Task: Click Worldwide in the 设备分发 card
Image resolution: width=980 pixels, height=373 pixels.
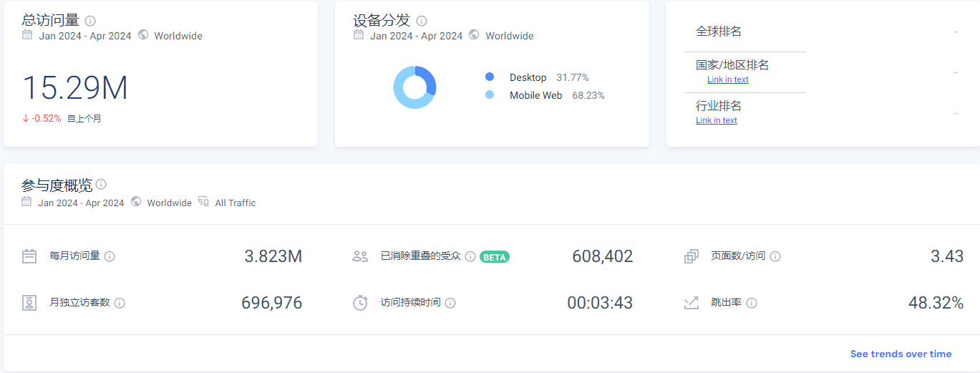Action: 510,36
